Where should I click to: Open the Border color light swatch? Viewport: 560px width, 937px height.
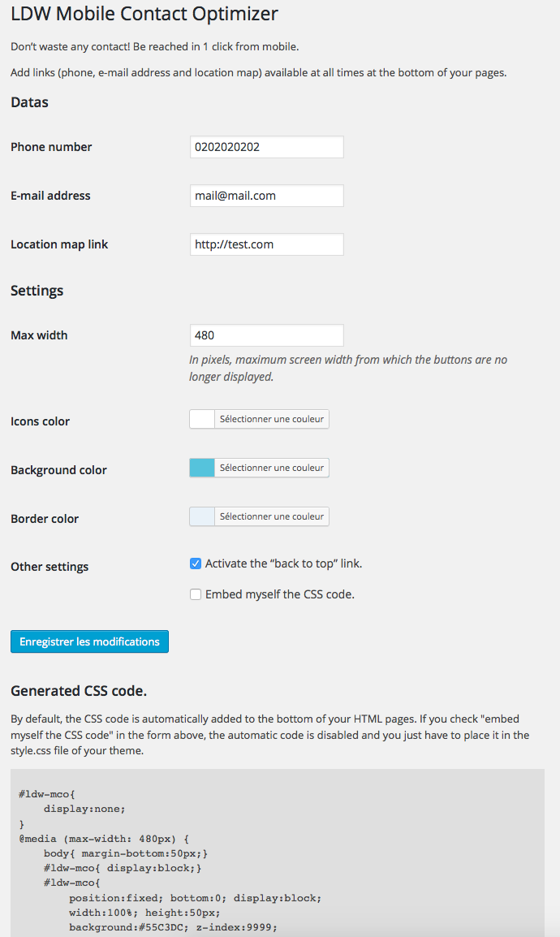pos(202,516)
